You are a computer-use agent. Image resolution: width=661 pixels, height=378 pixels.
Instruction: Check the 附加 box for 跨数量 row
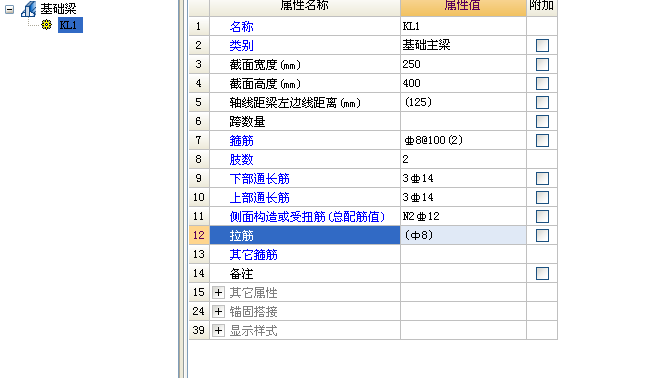click(x=542, y=121)
